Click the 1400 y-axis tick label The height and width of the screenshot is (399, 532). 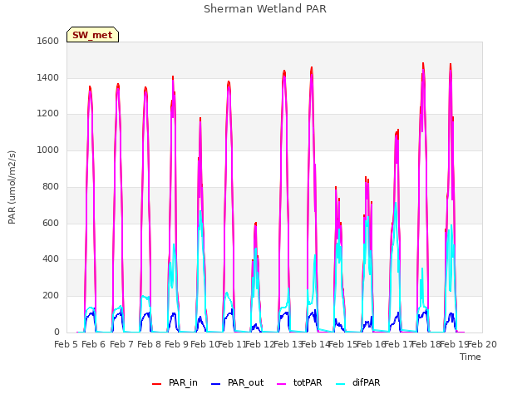click(x=48, y=77)
